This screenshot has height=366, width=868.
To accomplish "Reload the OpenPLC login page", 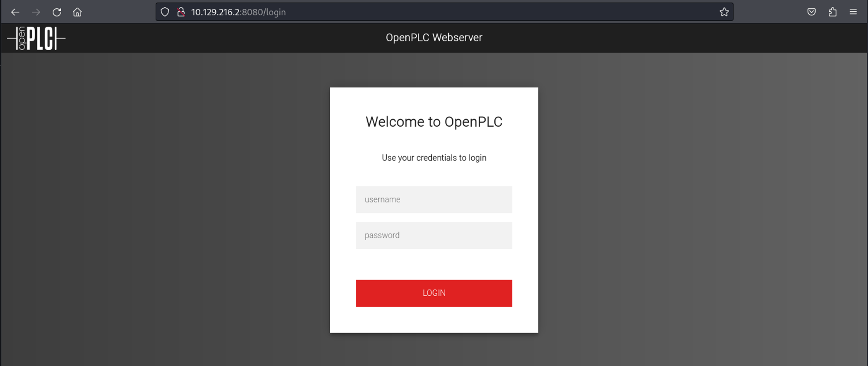I will coord(57,12).
